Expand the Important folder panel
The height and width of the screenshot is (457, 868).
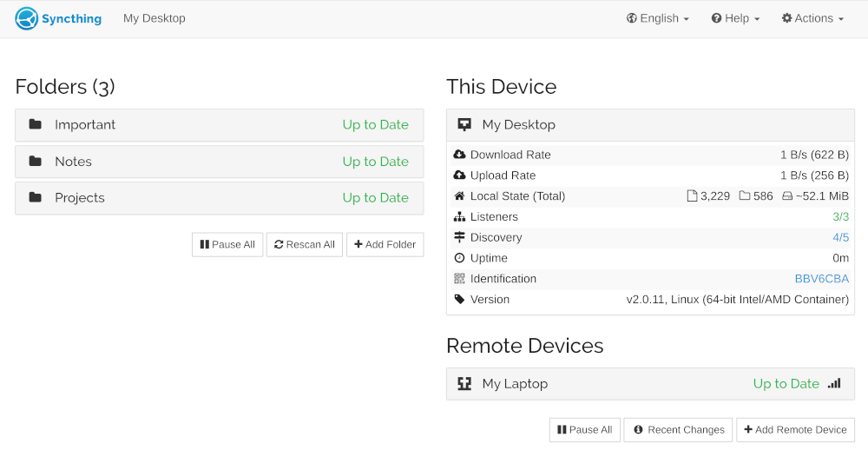point(219,124)
